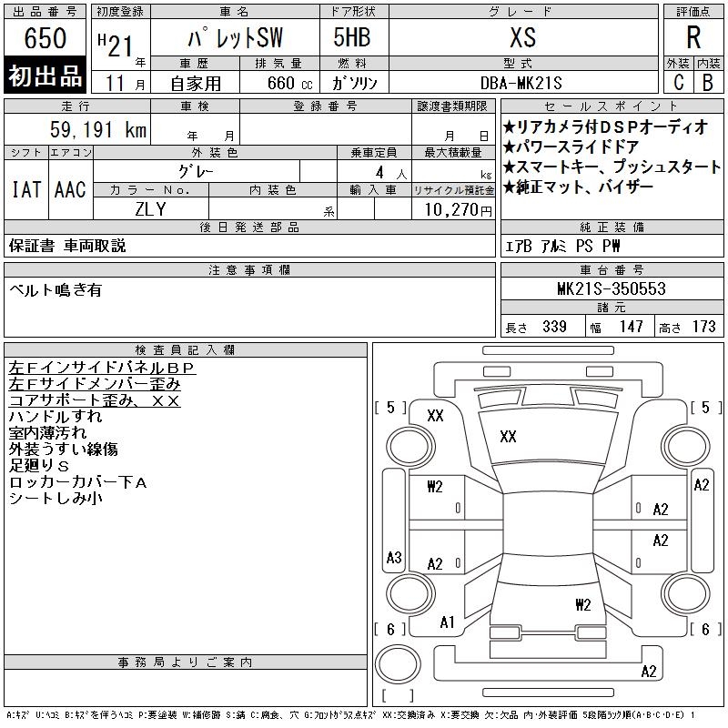
Task: Click inspector note 外装うすい線傷
Action: tap(63, 449)
